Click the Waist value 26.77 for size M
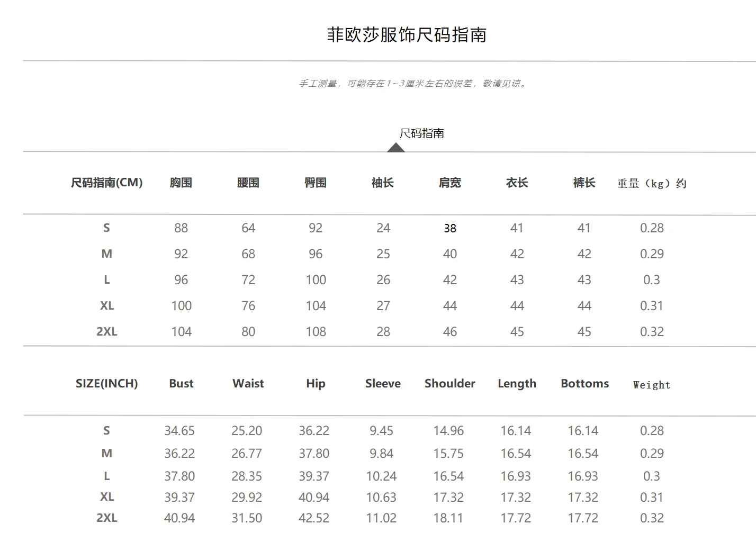This screenshot has width=756, height=551. 247,454
